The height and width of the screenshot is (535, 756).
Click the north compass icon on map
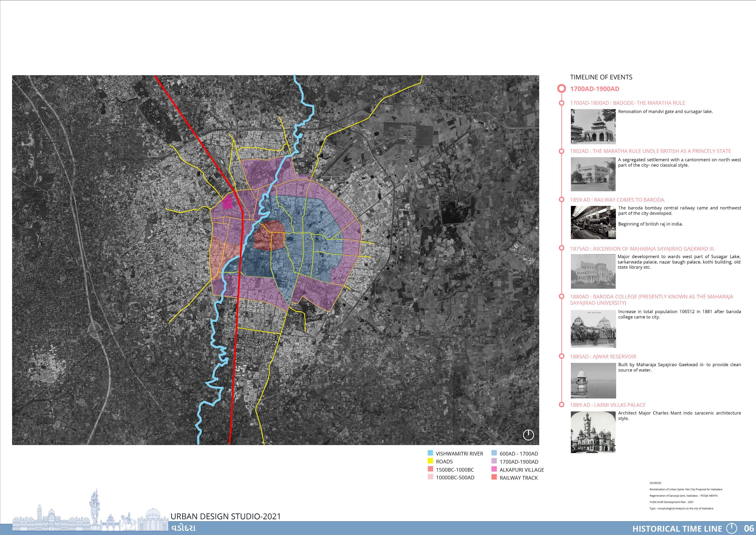click(528, 435)
